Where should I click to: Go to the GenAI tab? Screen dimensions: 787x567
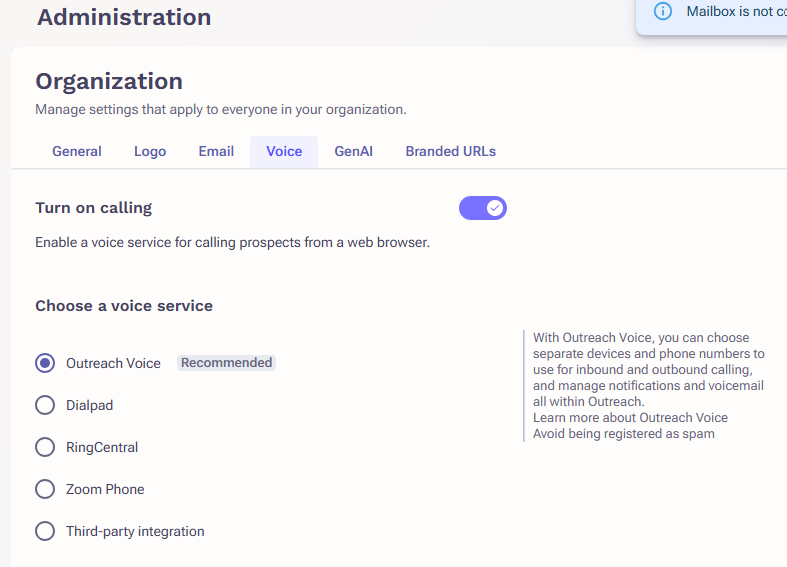tap(353, 152)
